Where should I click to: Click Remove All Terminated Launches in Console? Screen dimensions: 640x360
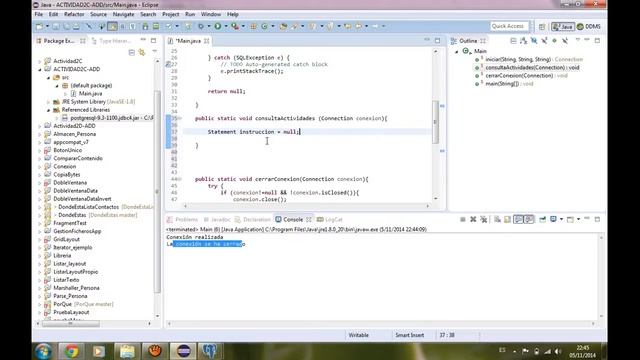pyautogui.click(x=484, y=219)
